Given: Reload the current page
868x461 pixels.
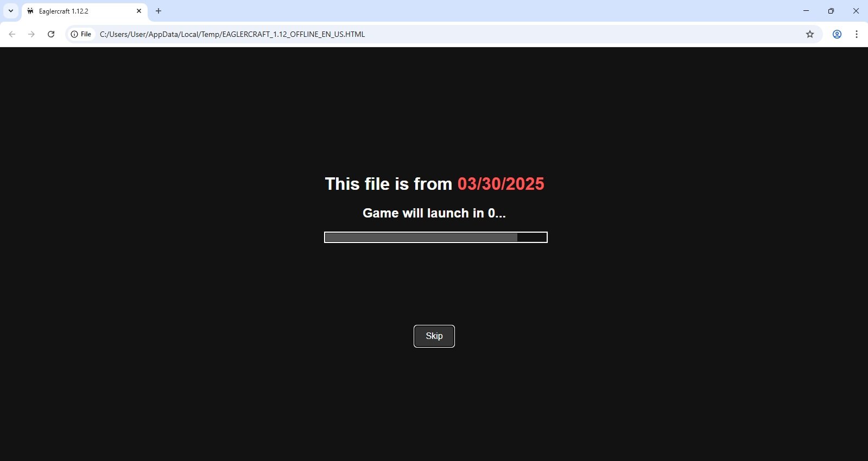Looking at the screenshot, I should point(51,34).
